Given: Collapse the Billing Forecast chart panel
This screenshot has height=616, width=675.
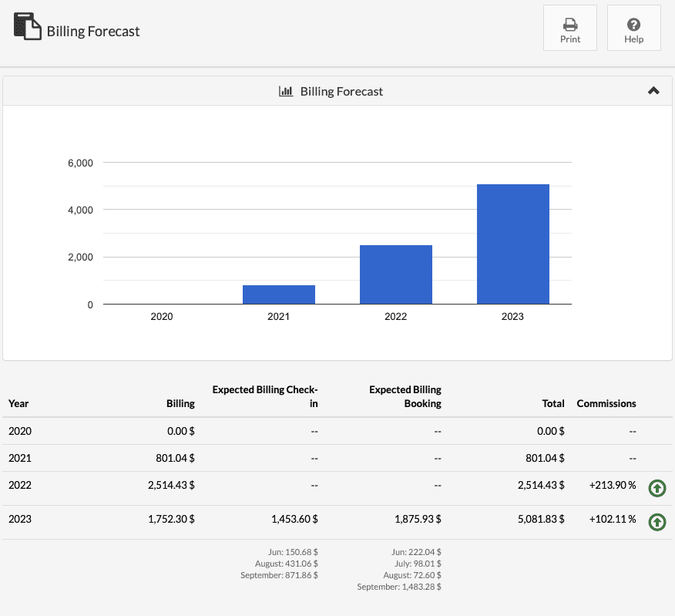Looking at the screenshot, I should click(x=653, y=91).
